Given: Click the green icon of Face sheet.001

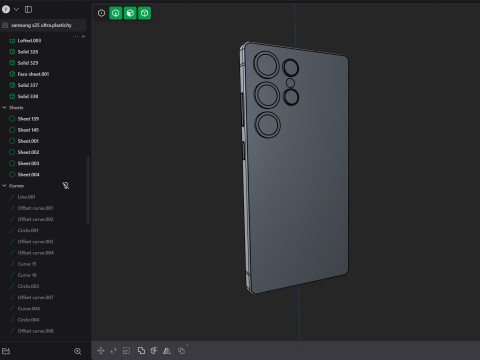Looking at the screenshot, I should 12,74.
